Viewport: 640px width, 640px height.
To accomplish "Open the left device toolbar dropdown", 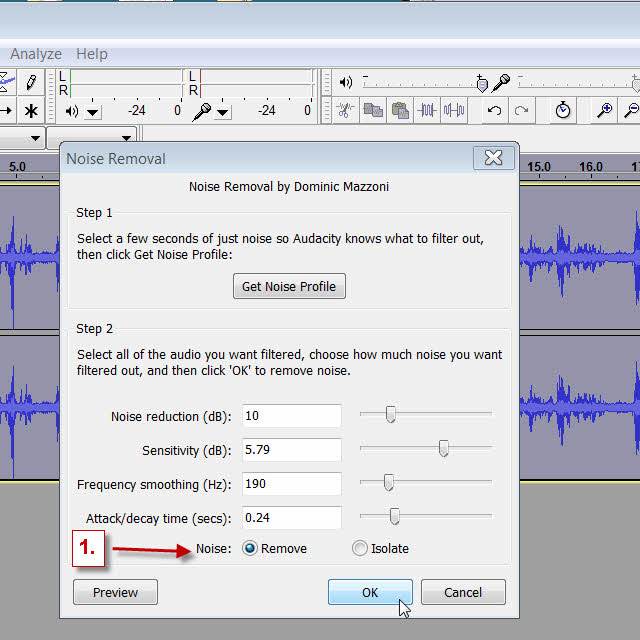I will (x=35, y=138).
